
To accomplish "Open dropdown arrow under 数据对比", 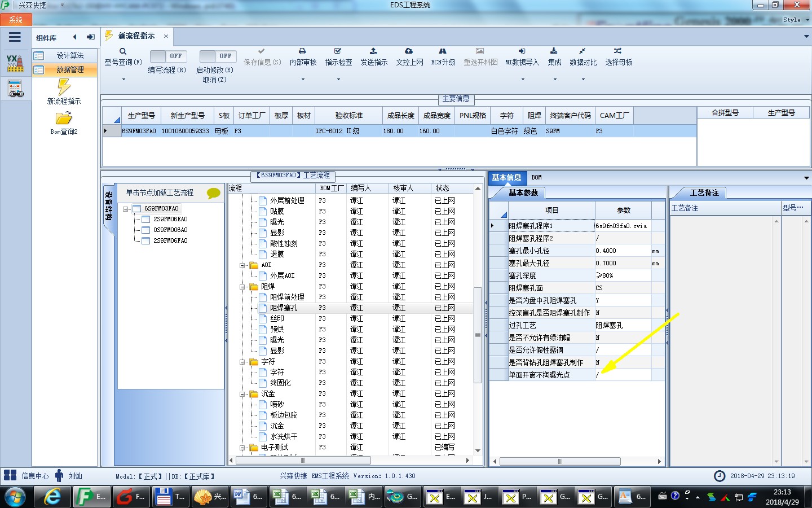I will pyautogui.click(x=583, y=80).
